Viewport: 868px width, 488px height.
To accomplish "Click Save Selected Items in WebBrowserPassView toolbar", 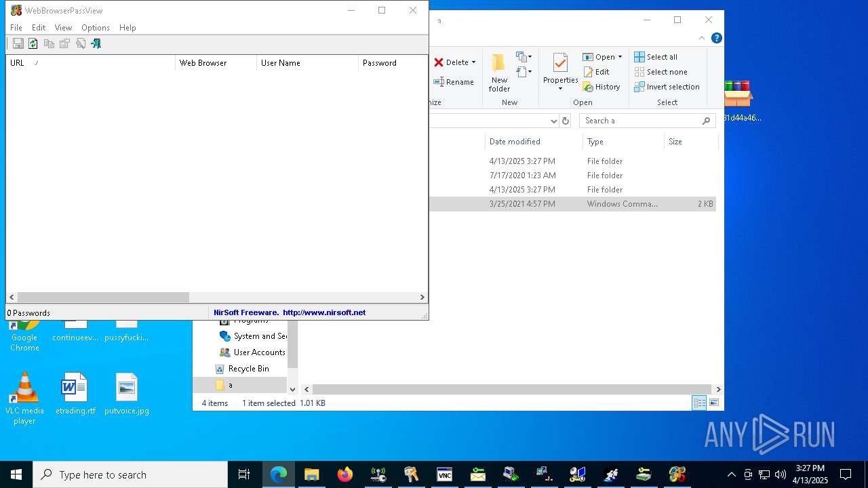I will [x=18, y=43].
